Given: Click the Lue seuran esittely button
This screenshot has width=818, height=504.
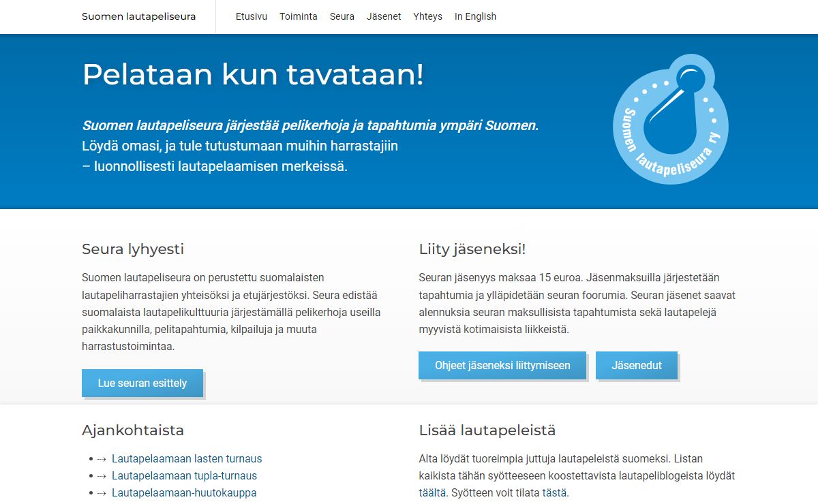Looking at the screenshot, I should click(142, 383).
